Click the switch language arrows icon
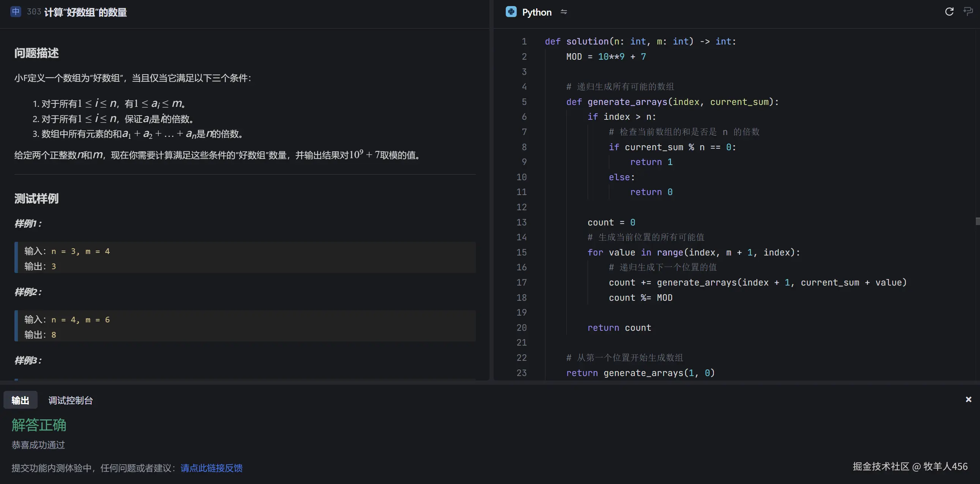Viewport: 980px width, 484px height. click(564, 12)
